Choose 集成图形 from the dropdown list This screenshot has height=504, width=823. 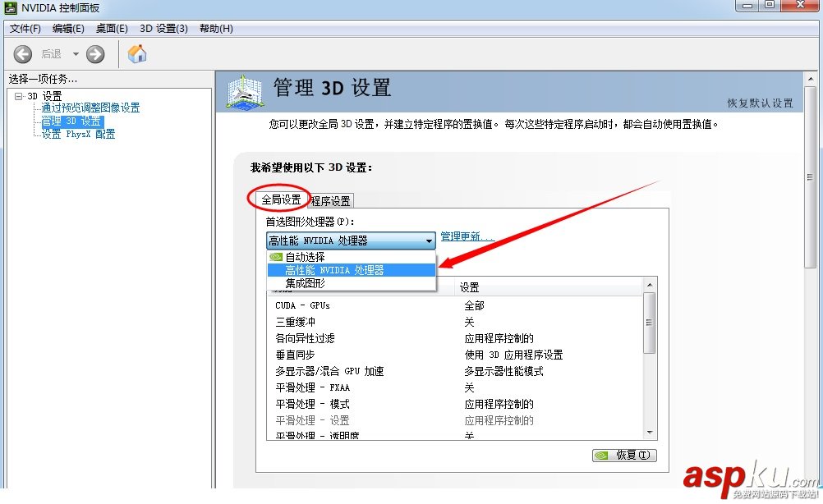[352, 283]
